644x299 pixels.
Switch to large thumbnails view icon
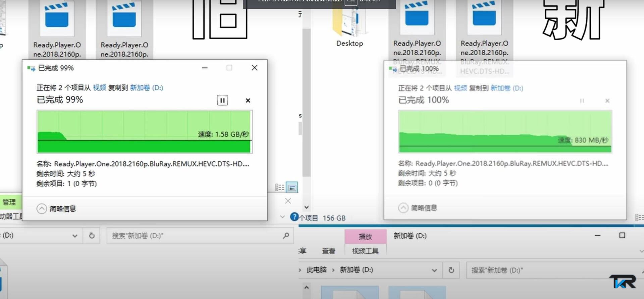pyautogui.click(x=292, y=188)
